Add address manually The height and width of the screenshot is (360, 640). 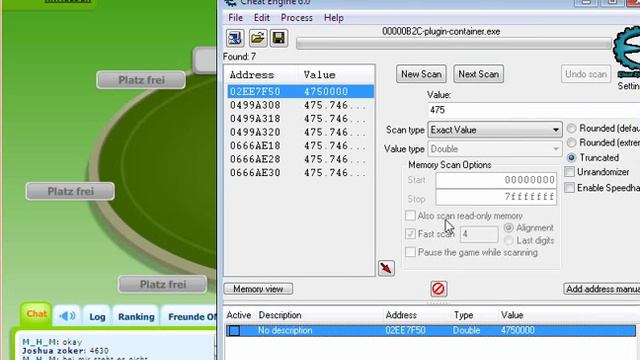coord(602,289)
